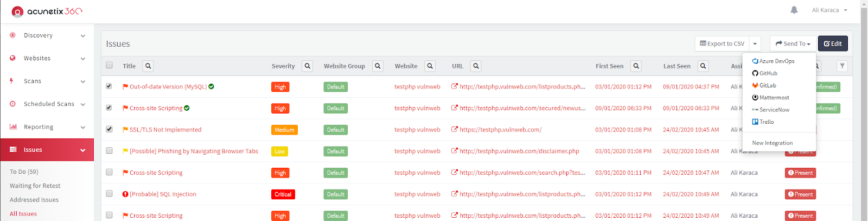Open external link icon for secured/newuser URL
Screen dimensions: 868x221
[455, 108]
